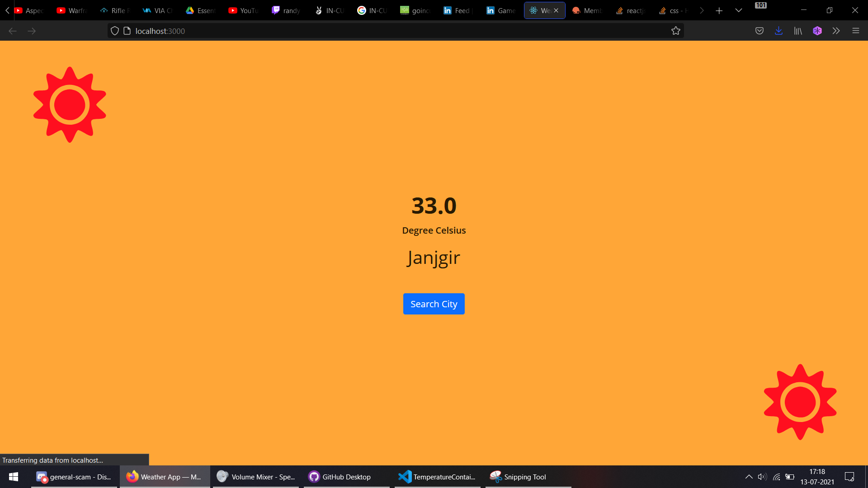Open the Library bookmarks icon

[x=798, y=31]
